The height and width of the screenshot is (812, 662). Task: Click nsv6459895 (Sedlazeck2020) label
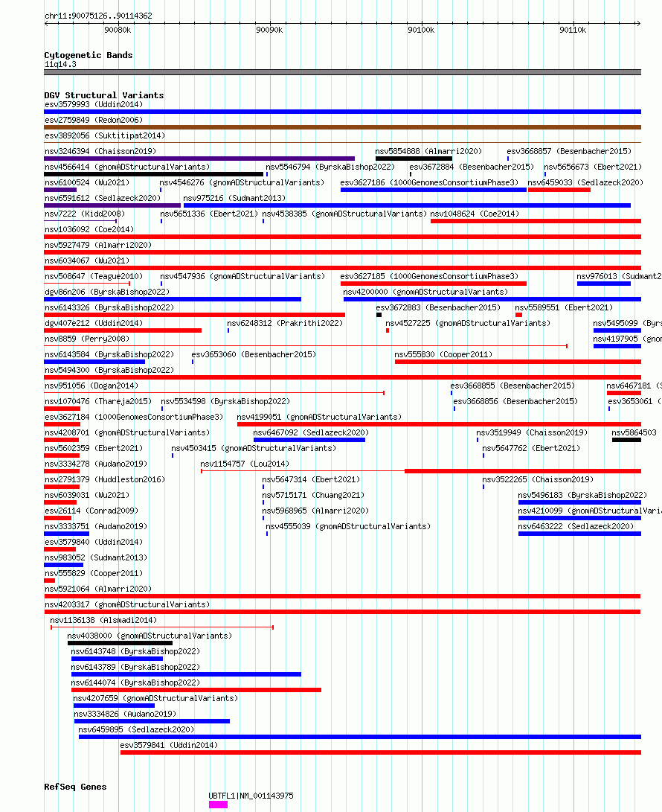point(136,729)
